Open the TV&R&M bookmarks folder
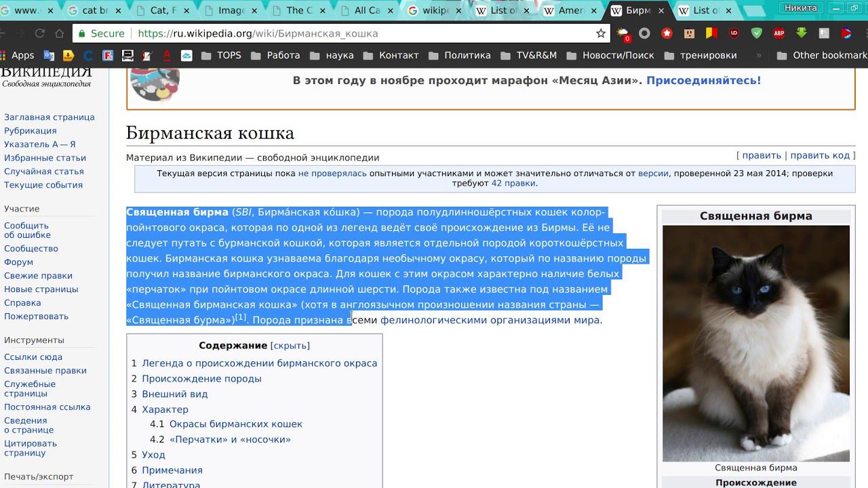Image resolution: width=868 pixels, height=488 pixels. coord(528,56)
